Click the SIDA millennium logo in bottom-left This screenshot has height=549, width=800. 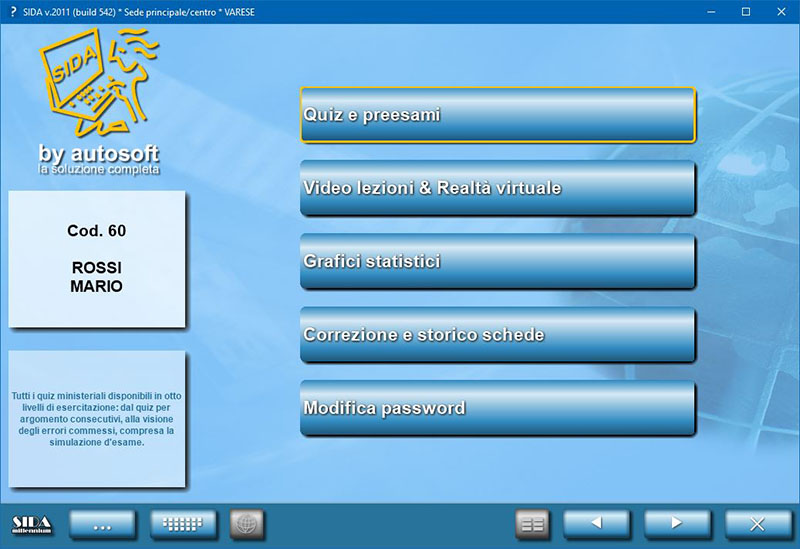coord(31,524)
